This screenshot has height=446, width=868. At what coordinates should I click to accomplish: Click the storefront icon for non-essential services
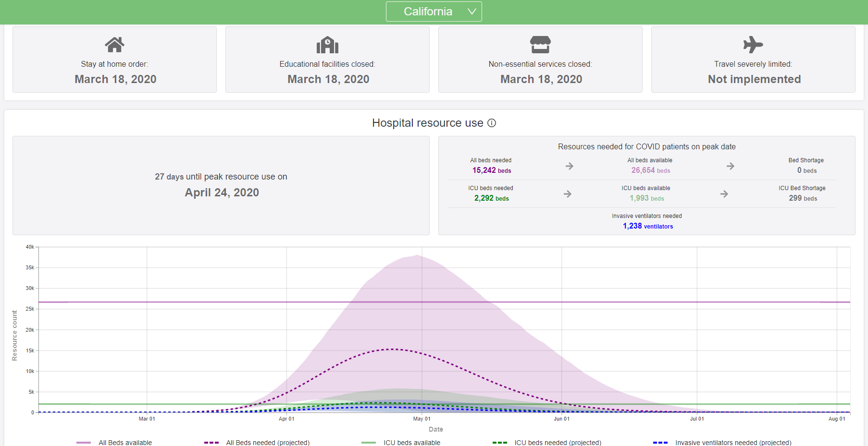540,45
